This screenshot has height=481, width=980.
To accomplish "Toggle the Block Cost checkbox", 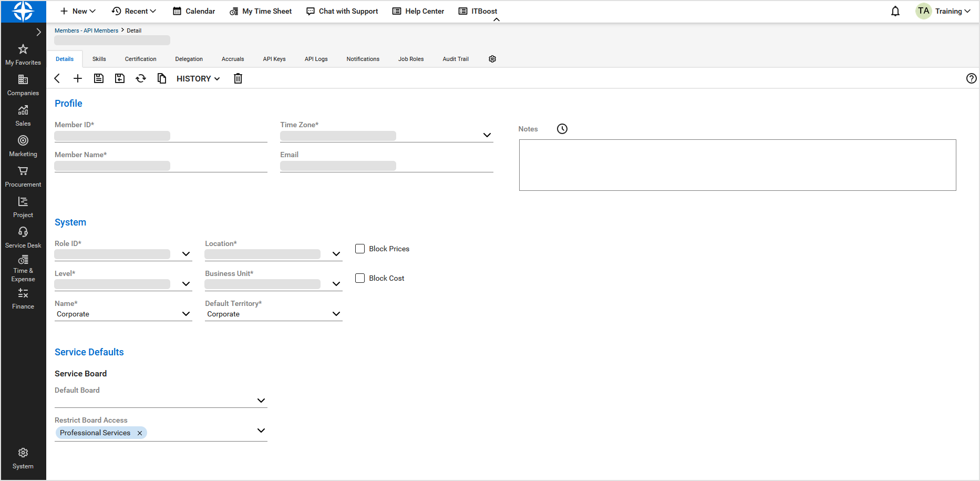I will click(x=360, y=278).
